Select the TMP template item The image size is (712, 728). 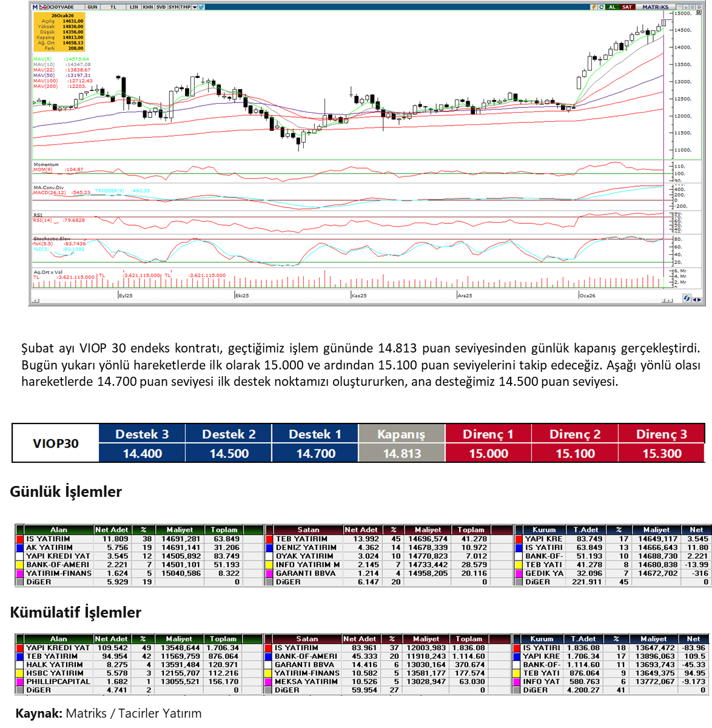point(186,7)
